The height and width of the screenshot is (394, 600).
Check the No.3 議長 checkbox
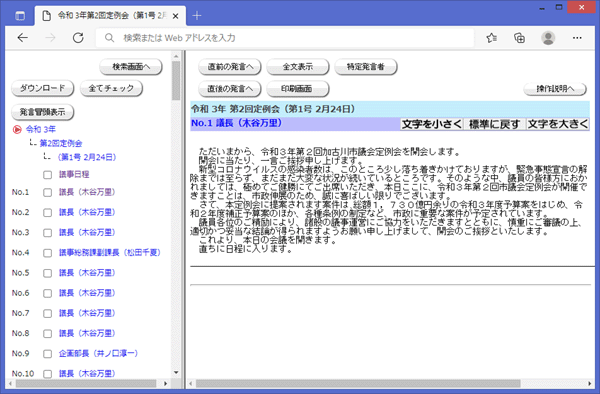[47, 233]
